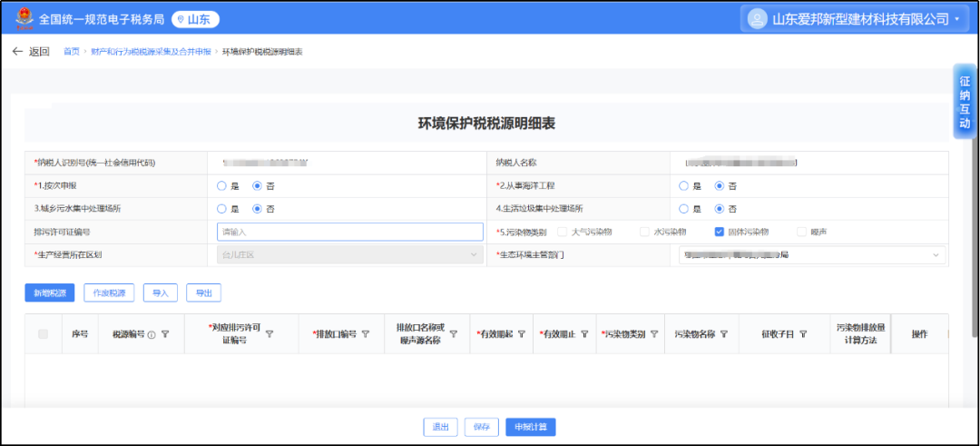980x446 pixels.
Task: Open the 山东 location selector
Action: point(196,19)
